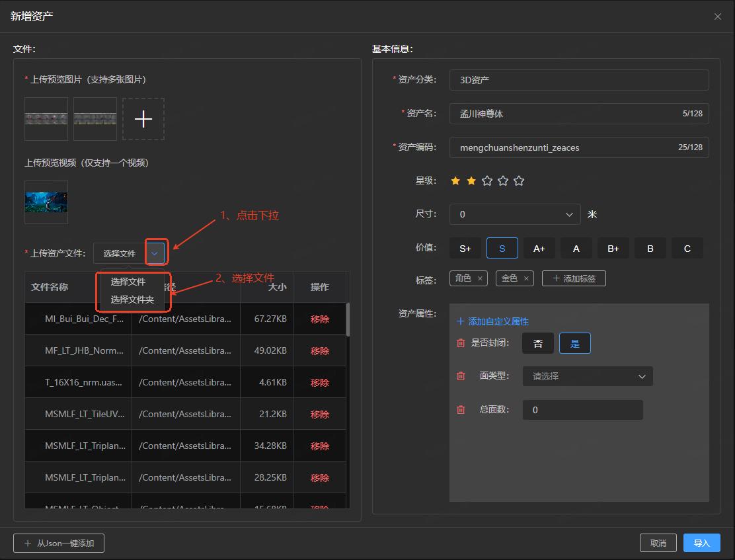Click the third star in the rating
735x560 pixels.
pyautogui.click(x=487, y=180)
